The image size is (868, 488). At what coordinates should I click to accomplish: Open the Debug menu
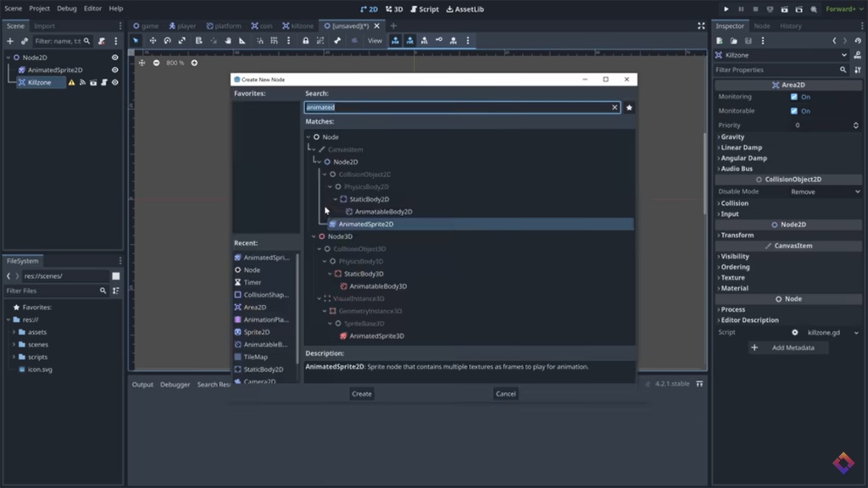67,8
